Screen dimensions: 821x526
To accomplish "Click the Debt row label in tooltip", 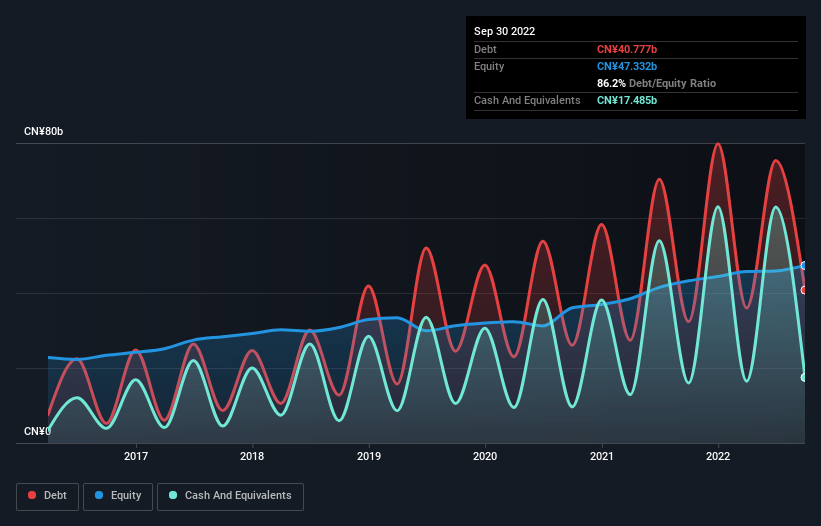I will (485, 49).
